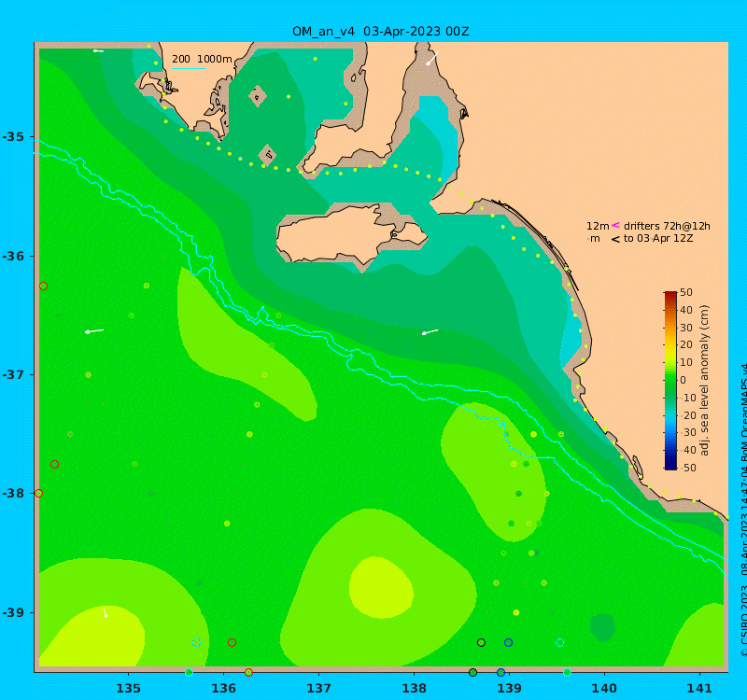Click the black circle marker on the bottom axis
Screen dimensions: 747x700
click(472, 672)
